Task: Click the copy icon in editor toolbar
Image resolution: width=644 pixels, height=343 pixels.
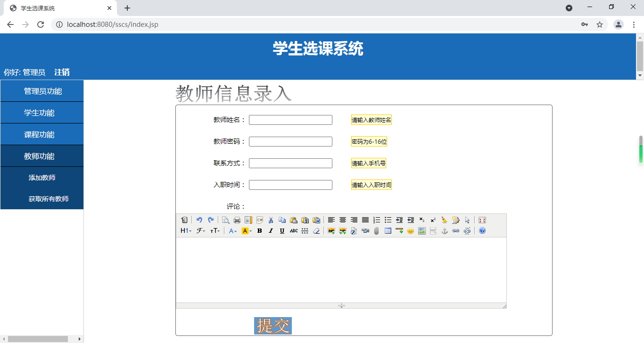Action: (282, 220)
